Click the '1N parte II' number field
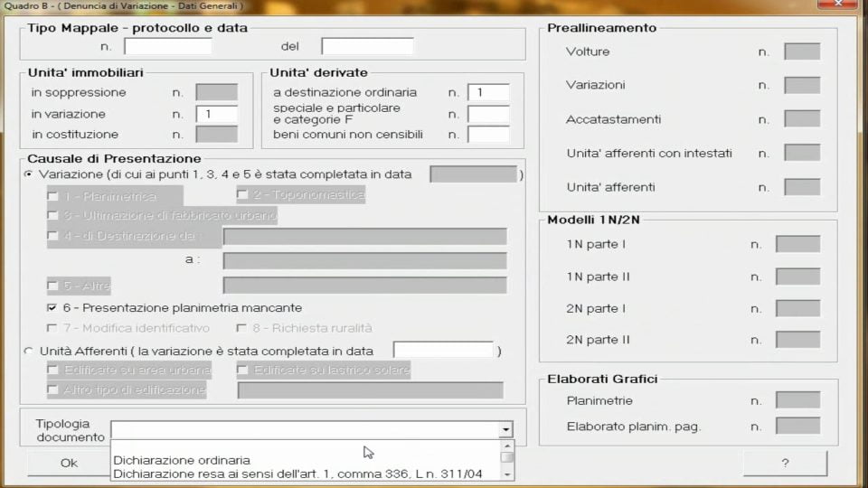This screenshot has height=488, width=868. pos(797,277)
